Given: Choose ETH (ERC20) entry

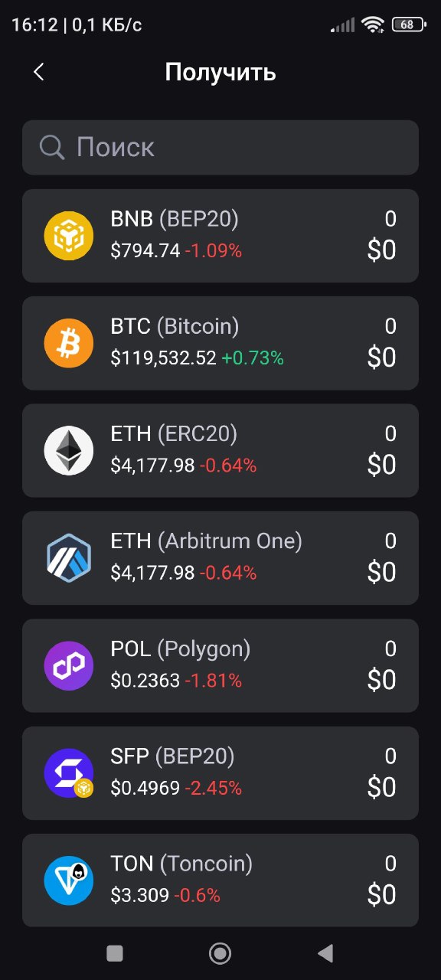Looking at the screenshot, I should point(220,450).
